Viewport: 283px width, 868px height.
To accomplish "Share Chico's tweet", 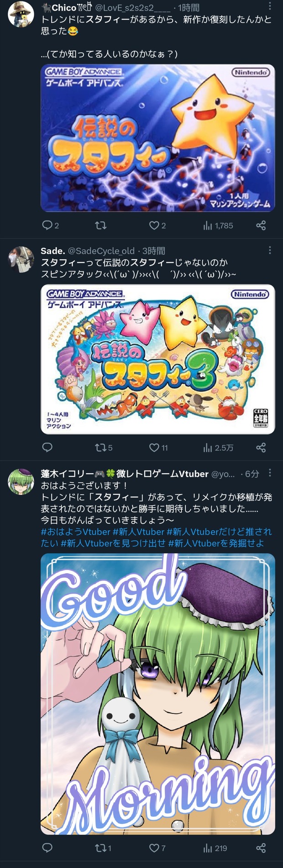I will 261,225.
